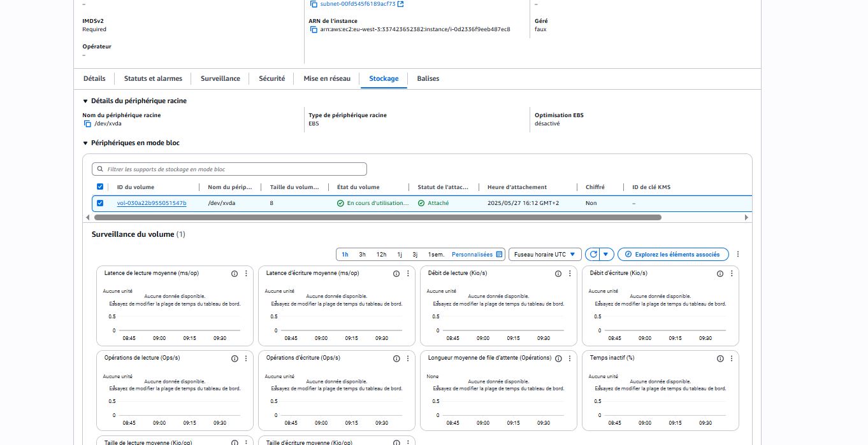Uncheck the vol-030a22b955051547b row checkbox

tap(100, 203)
